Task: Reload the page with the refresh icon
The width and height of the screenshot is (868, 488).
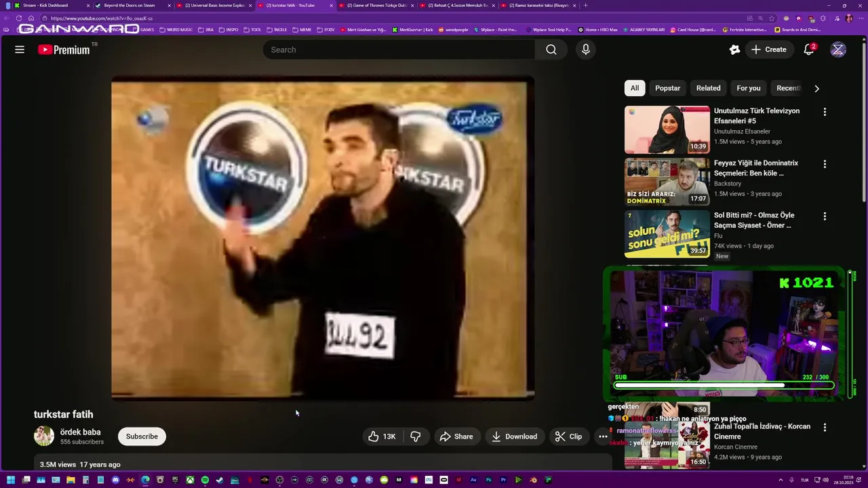Action: click(x=19, y=18)
